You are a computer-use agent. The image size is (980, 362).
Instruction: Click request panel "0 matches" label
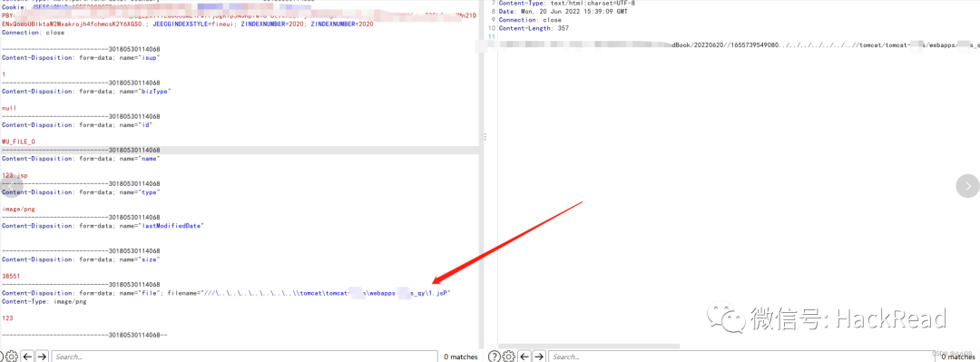click(x=461, y=357)
